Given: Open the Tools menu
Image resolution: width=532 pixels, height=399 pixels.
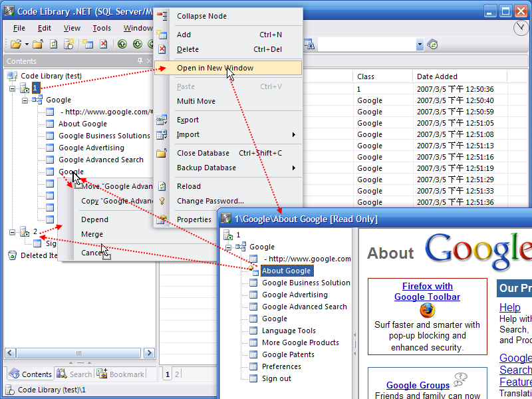Looking at the screenshot, I should (x=102, y=28).
